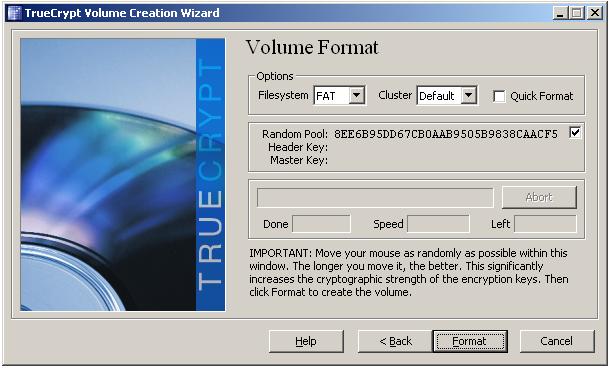Click the Cluster label
This screenshot has width=611, height=368.
click(395, 96)
